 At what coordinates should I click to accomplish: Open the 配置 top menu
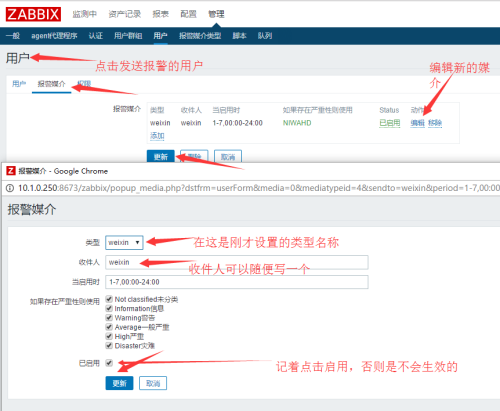(x=188, y=14)
